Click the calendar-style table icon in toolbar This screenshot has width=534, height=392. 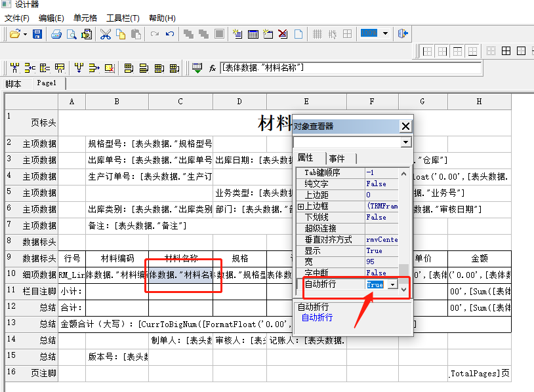tap(253, 33)
